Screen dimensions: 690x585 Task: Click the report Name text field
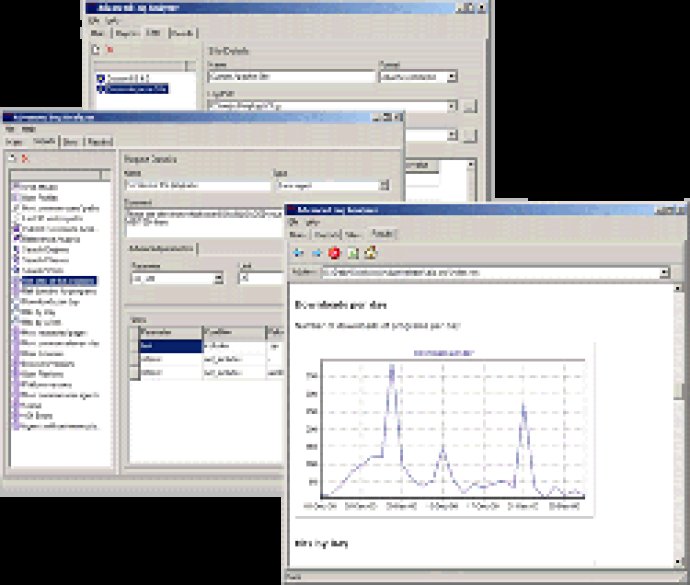198,185
